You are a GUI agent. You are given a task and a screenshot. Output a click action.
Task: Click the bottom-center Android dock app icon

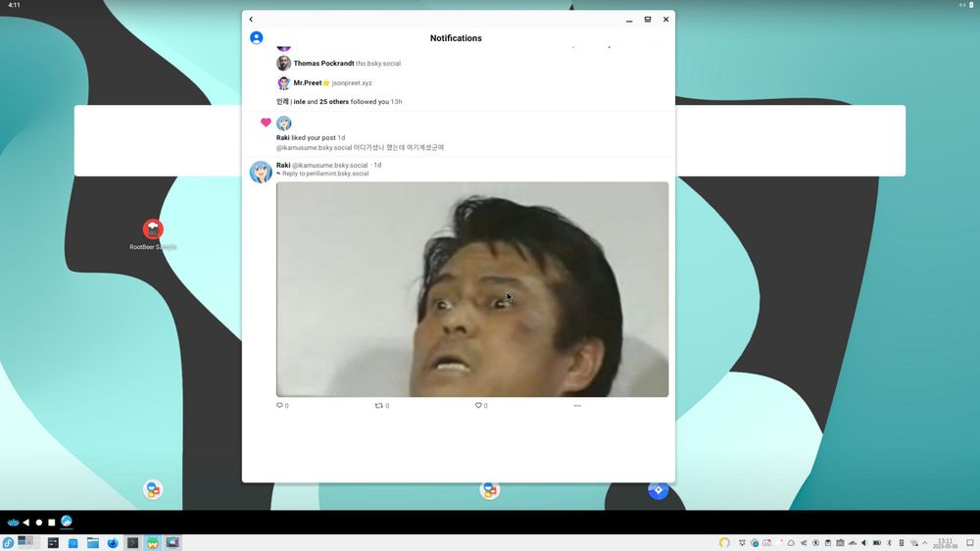[489, 489]
